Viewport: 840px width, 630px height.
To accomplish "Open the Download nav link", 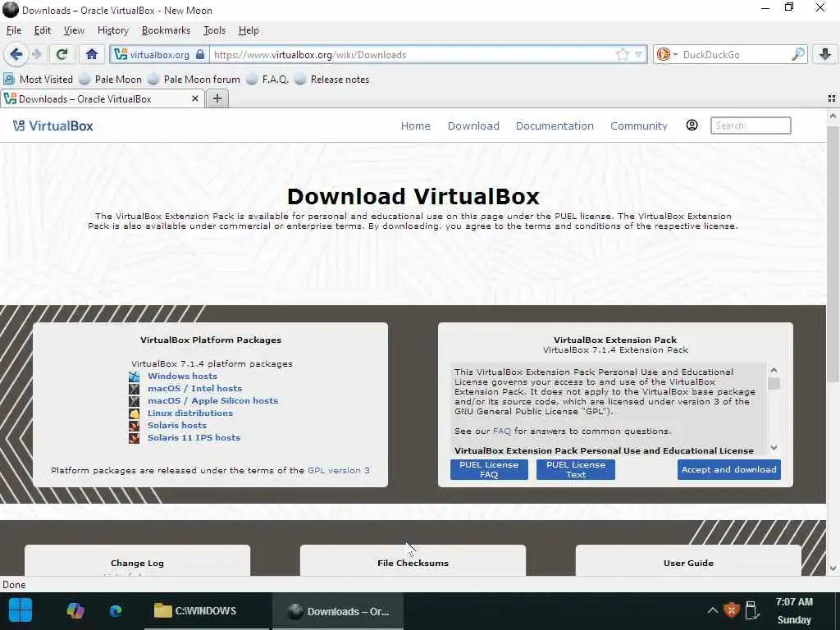I will pyautogui.click(x=473, y=126).
